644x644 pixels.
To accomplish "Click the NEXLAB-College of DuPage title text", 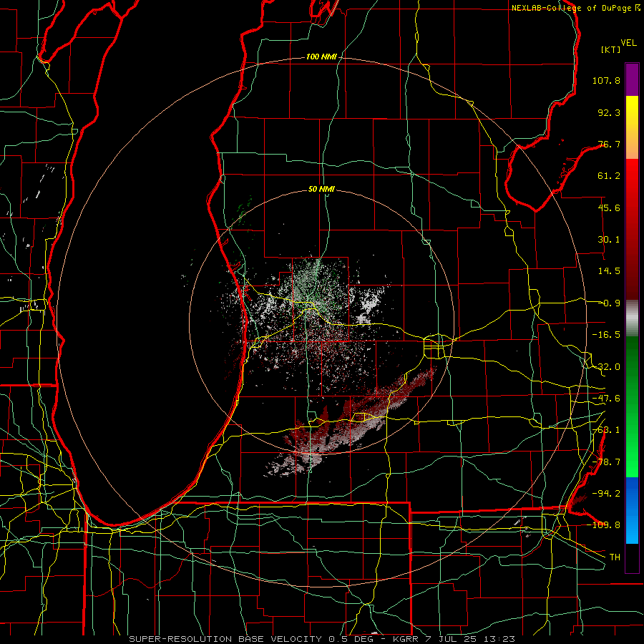I will click(x=571, y=8).
